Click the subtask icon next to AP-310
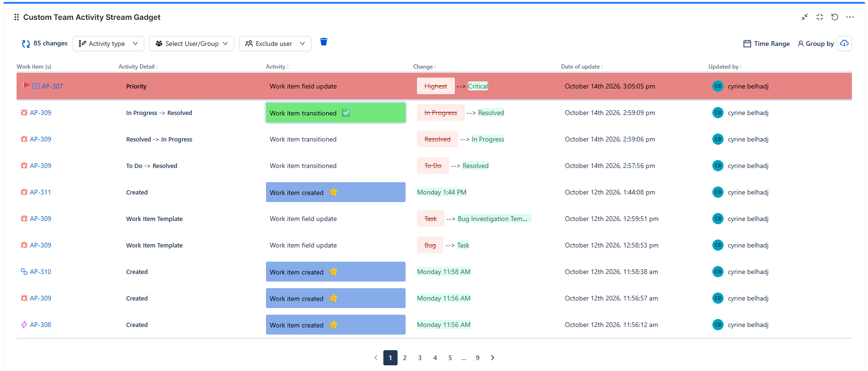The image size is (868, 371). [x=24, y=272]
